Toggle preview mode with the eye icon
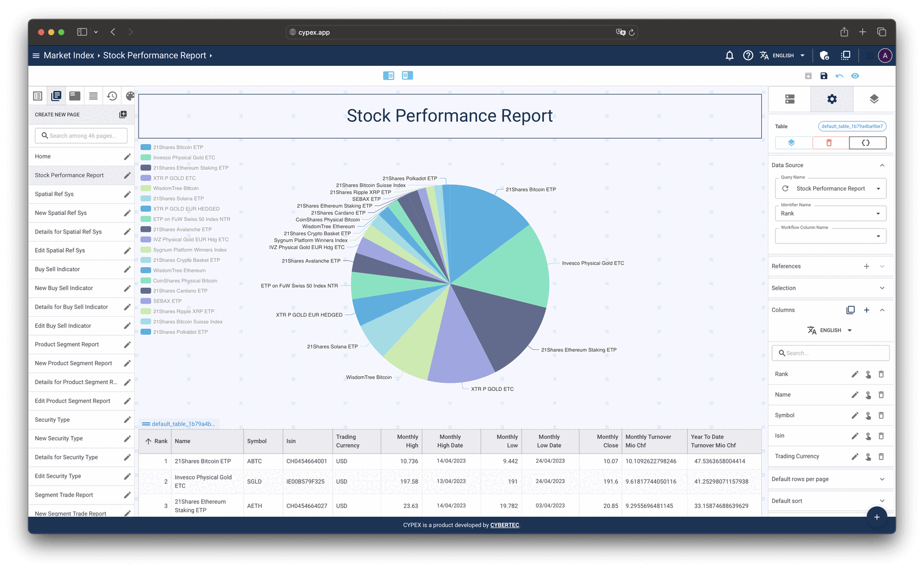 855,76
